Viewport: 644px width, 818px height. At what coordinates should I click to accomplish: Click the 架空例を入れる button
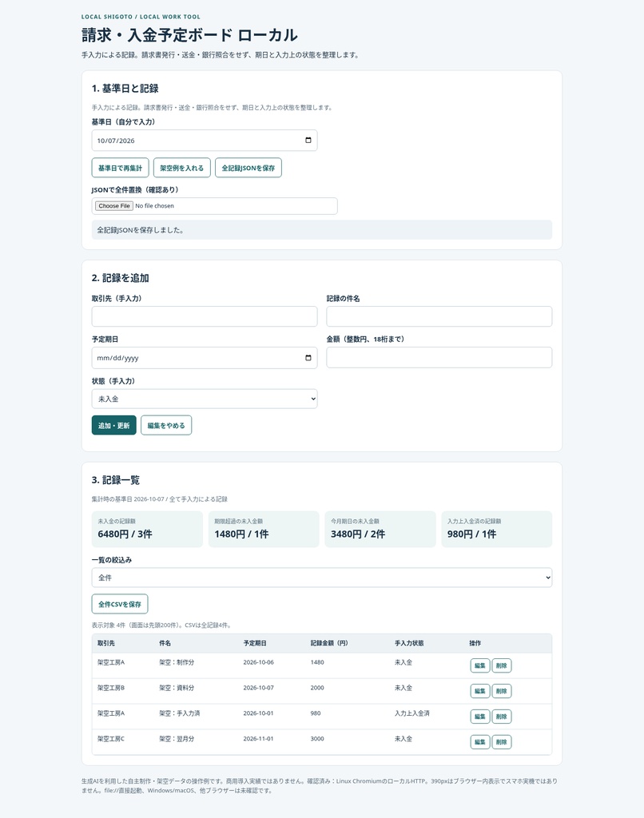(182, 168)
